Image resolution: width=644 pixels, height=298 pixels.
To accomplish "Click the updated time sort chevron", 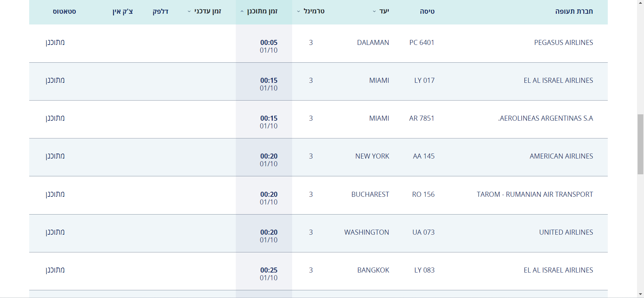I will [189, 12].
